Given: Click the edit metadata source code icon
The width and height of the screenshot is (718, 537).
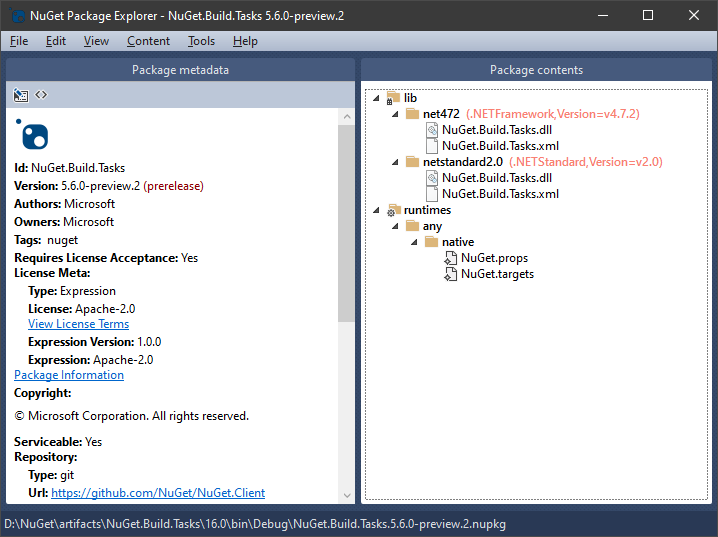Looking at the screenshot, I should coord(41,94).
